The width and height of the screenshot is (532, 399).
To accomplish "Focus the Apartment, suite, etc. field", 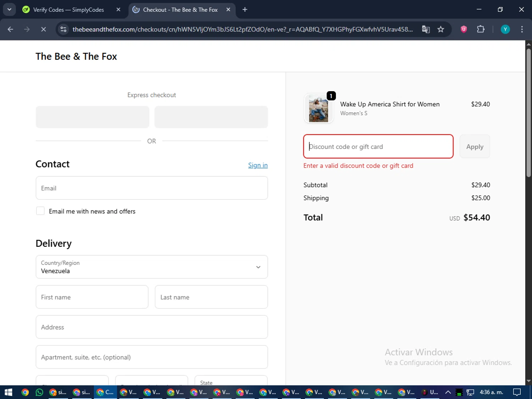I will point(152,357).
